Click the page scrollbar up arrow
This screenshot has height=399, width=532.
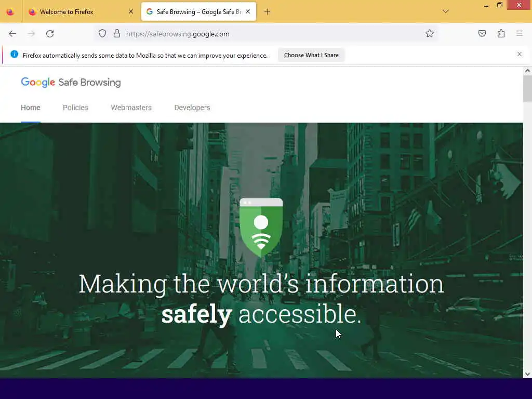coord(527,71)
